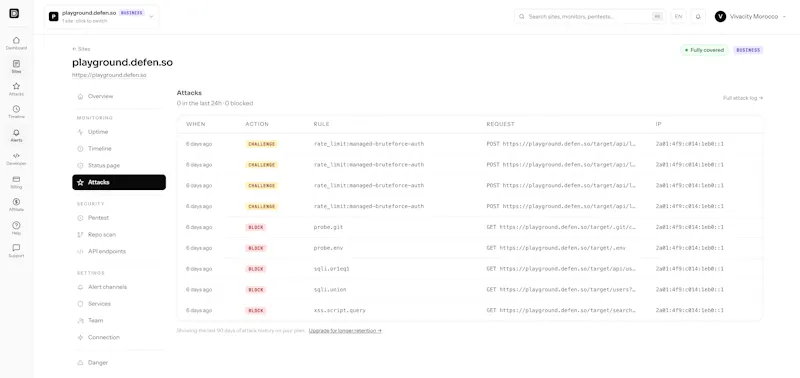Focus the search sites, monitors, pentests field

590,16
